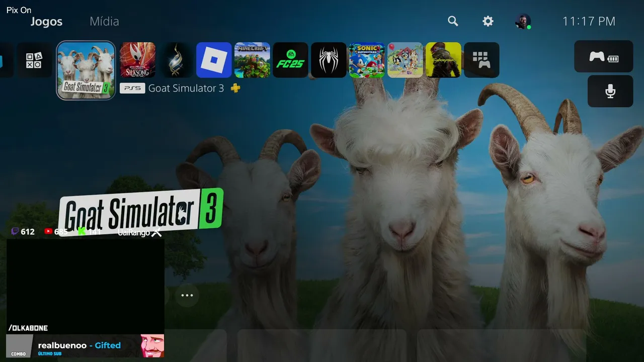The height and width of the screenshot is (362, 644).
Task: Launch the Roblox game tile
Action: pyautogui.click(x=214, y=60)
